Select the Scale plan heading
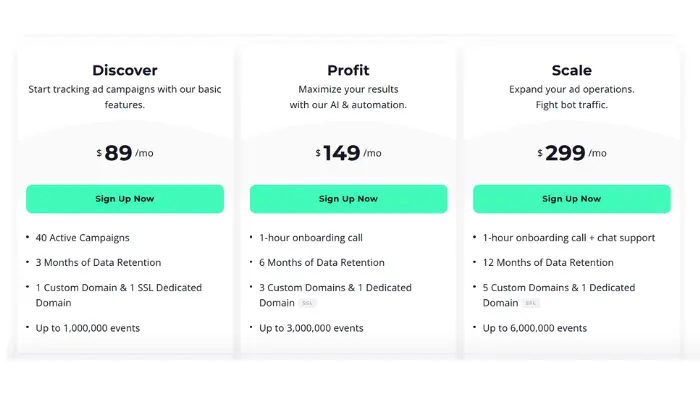This screenshot has width=700, height=400. [x=571, y=70]
